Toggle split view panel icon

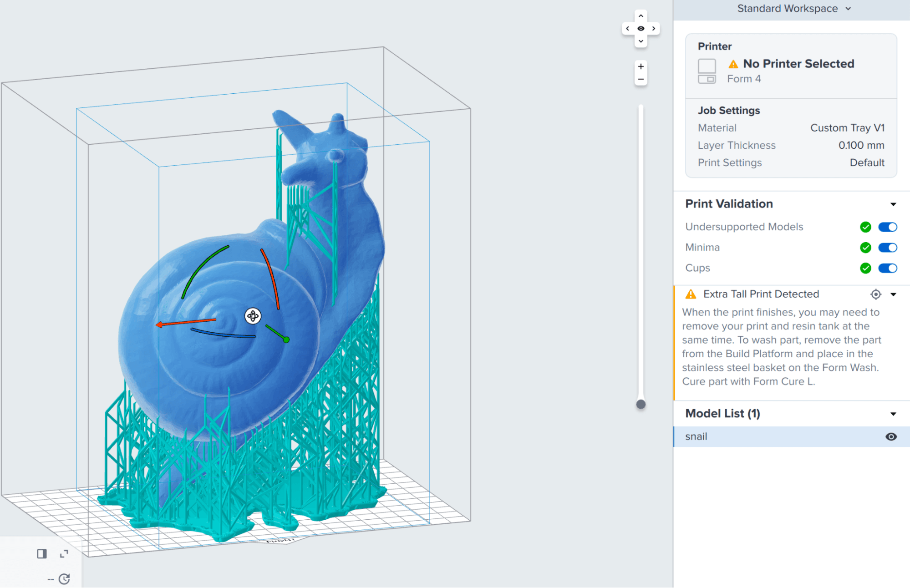tap(42, 553)
